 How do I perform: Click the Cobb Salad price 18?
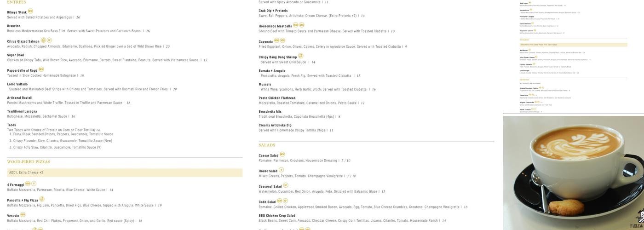pos(466,207)
